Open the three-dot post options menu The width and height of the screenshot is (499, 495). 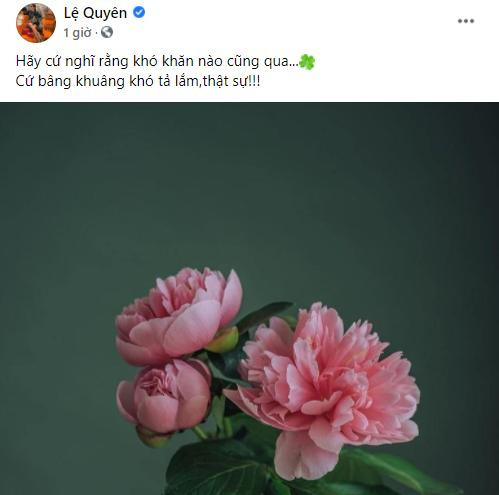click(x=466, y=21)
